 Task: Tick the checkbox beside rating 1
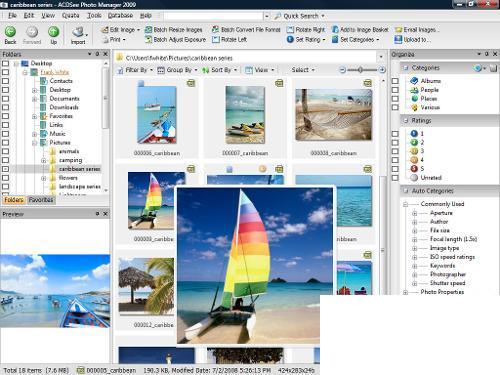tap(395, 134)
